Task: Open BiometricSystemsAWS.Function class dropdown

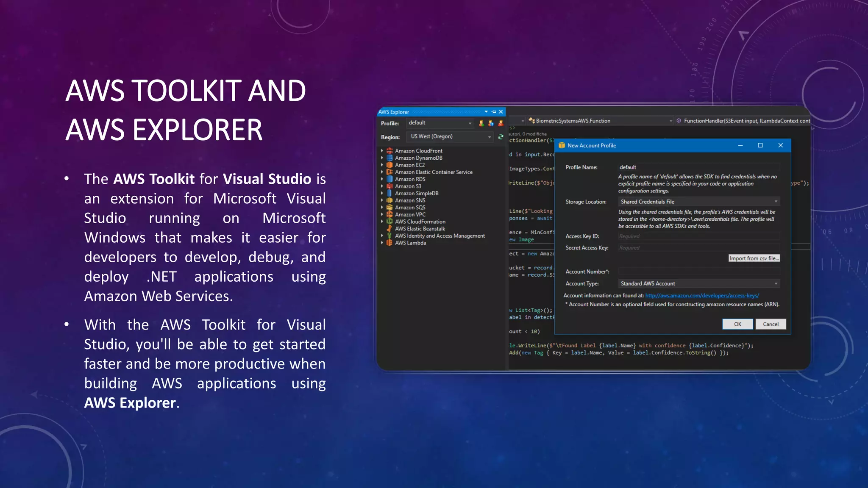Action: (x=600, y=121)
